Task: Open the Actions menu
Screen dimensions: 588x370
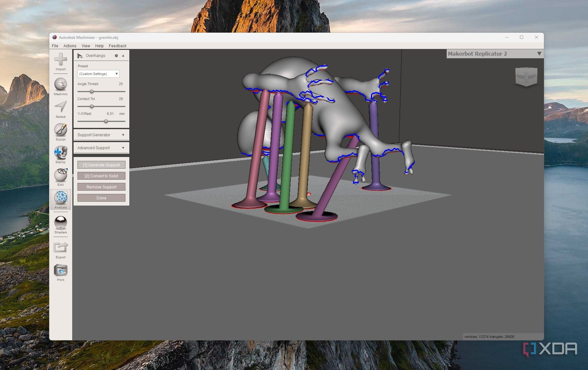Action: coord(70,46)
